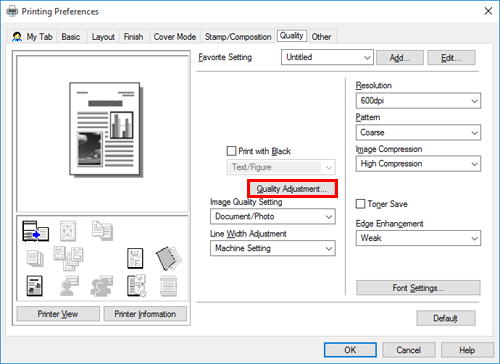Image resolution: width=500 pixels, height=364 pixels.
Task: Click the tilted gray cover sheet icon
Action: 168,258
